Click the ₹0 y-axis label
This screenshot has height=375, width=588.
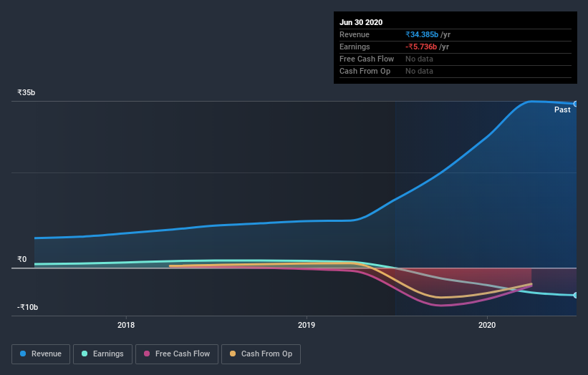(21, 259)
